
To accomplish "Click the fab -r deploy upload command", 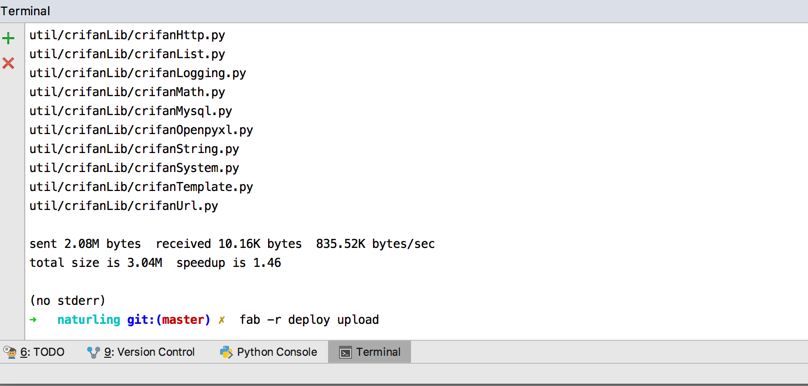I will (x=309, y=320).
